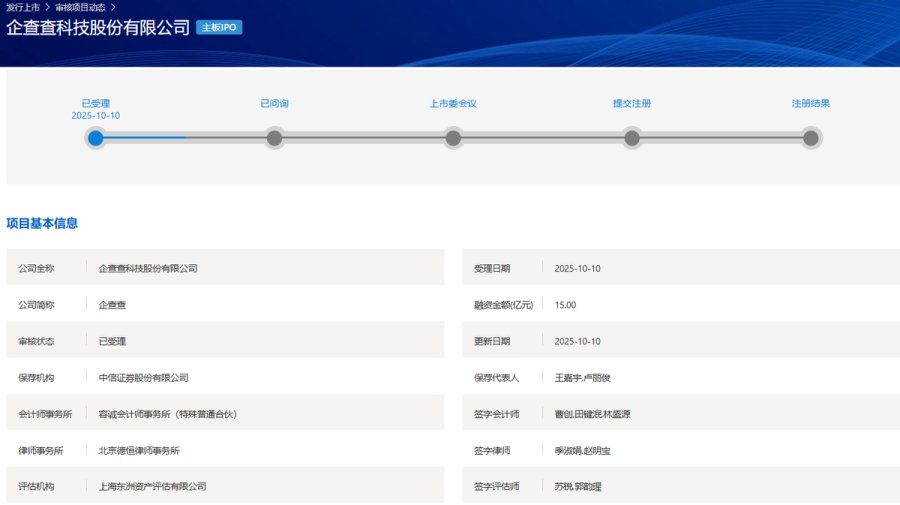Select the 上市委会议 stage circle
This screenshot has height=505, width=900.
click(x=453, y=138)
